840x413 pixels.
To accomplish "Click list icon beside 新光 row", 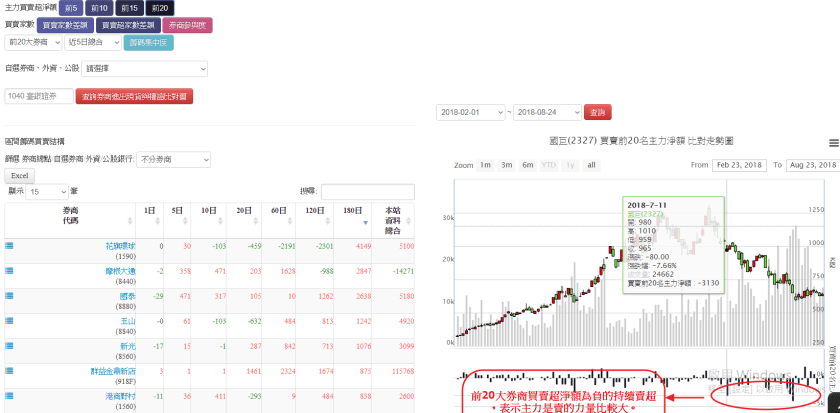I will point(9,346).
